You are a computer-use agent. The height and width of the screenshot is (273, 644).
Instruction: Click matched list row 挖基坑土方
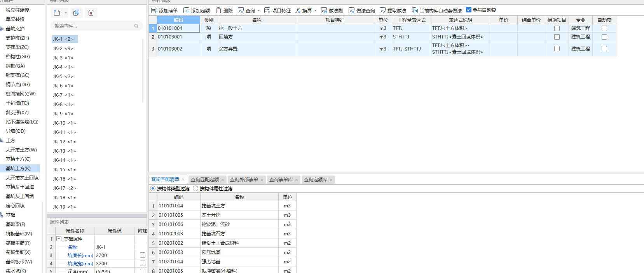pyautogui.click(x=223, y=206)
